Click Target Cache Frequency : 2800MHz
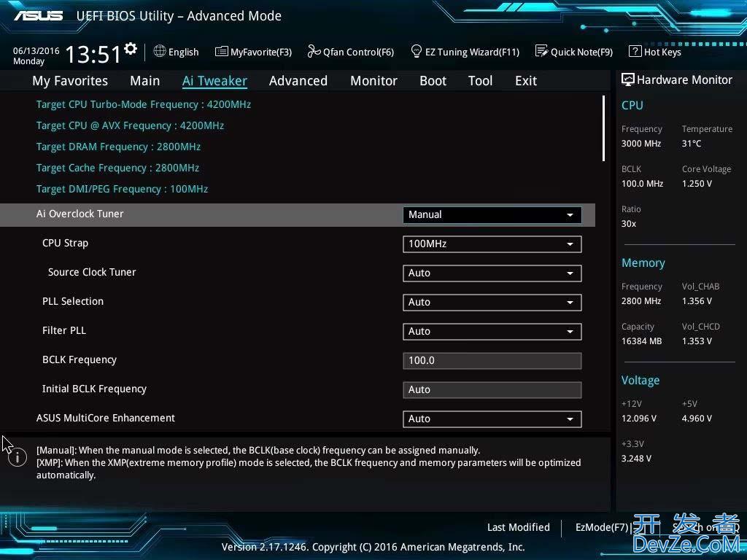The width and height of the screenshot is (747, 560). (x=117, y=168)
